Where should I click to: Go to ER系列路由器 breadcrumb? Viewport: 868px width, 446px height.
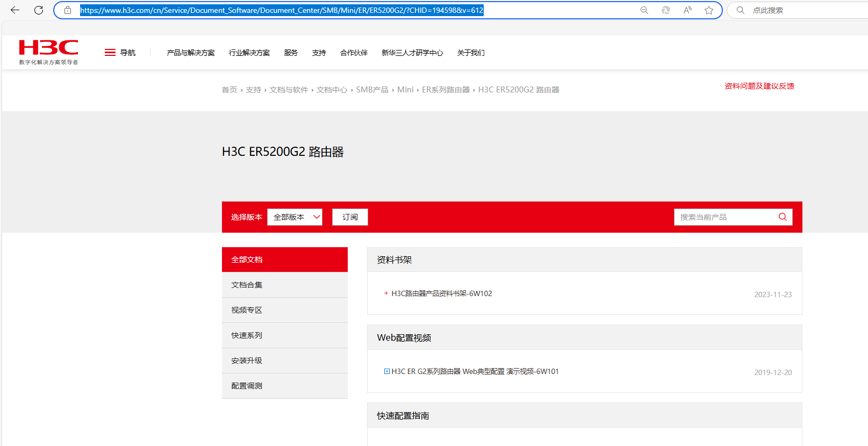pyautogui.click(x=446, y=90)
